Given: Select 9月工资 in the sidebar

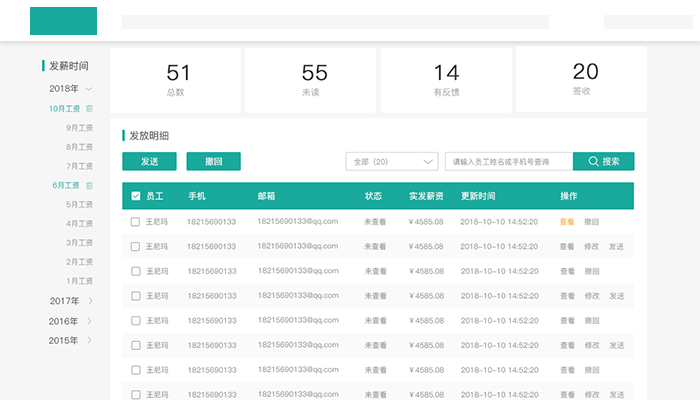Looking at the screenshot, I should pos(79,128).
